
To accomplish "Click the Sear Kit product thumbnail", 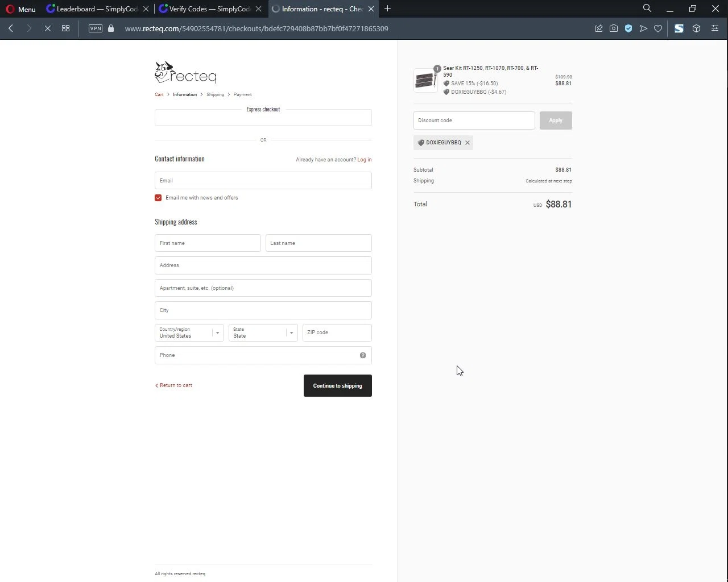I will 426,80.
